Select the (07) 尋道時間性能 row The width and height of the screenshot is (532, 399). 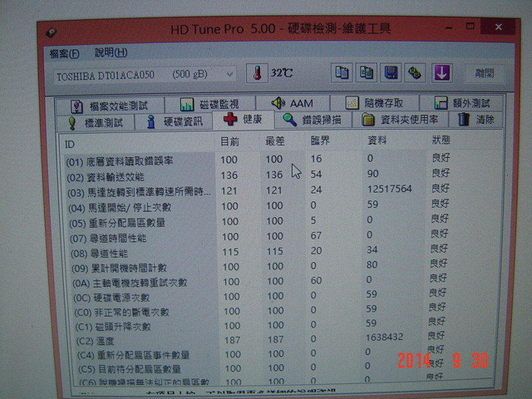click(258, 237)
